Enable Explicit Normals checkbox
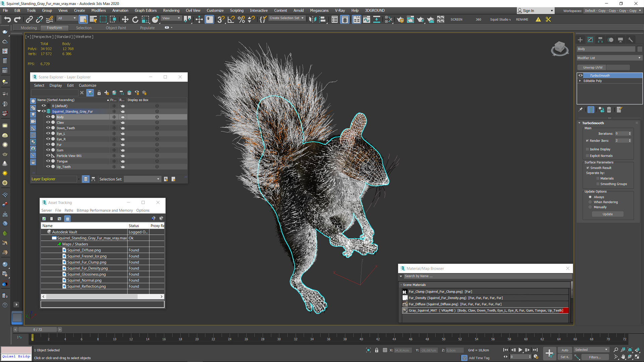Screen dimensions: 644x362 point(587,156)
